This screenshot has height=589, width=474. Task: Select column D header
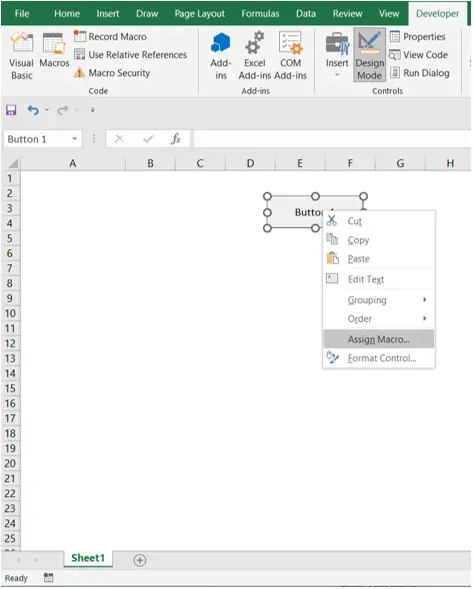(x=250, y=163)
